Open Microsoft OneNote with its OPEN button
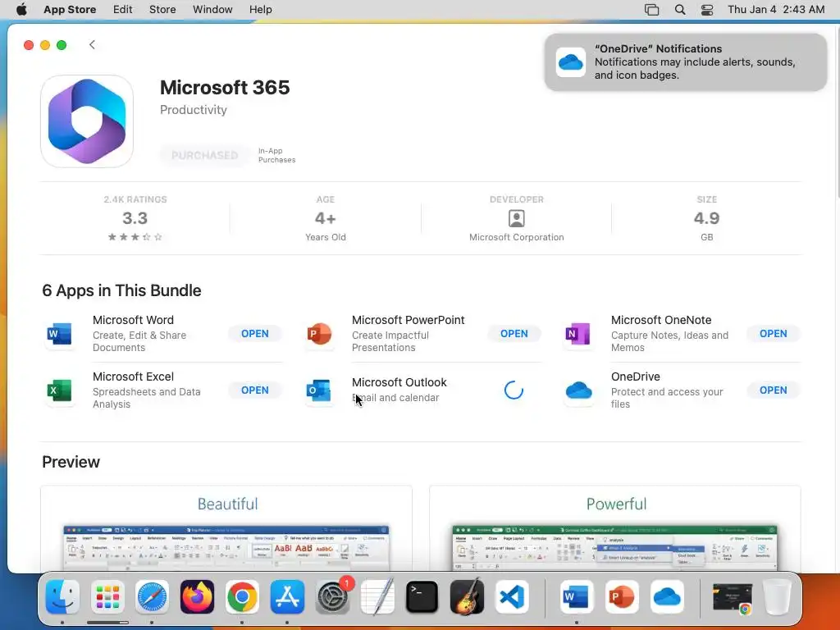The image size is (840, 630). click(774, 334)
